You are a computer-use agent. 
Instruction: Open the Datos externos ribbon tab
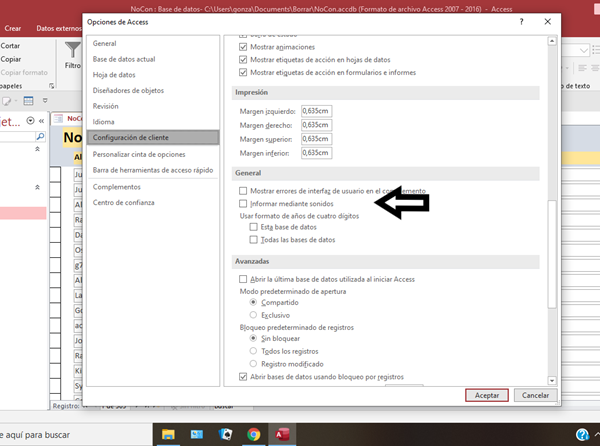click(59, 28)
